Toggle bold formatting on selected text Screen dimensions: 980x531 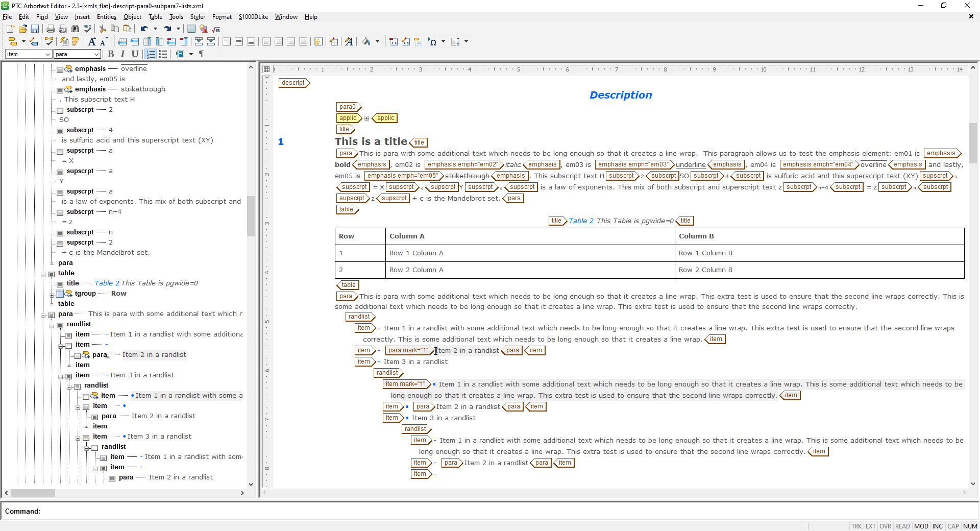111,54
